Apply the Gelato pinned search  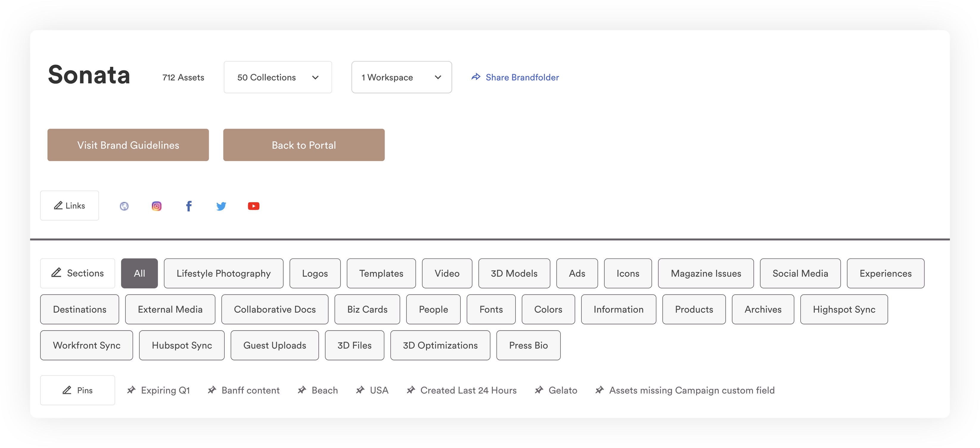click(563, 390)
